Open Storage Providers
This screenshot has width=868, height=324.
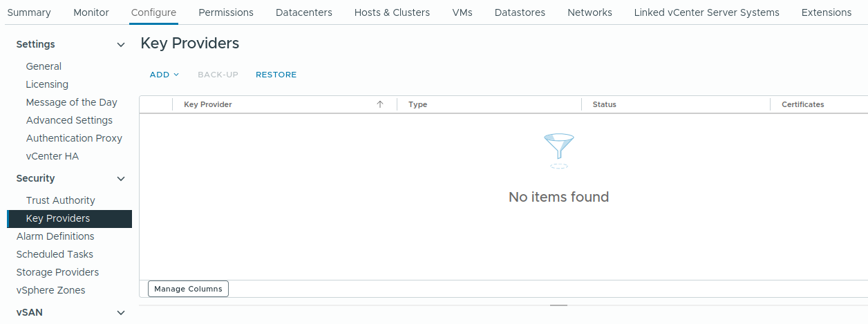[x=57, y=272]
